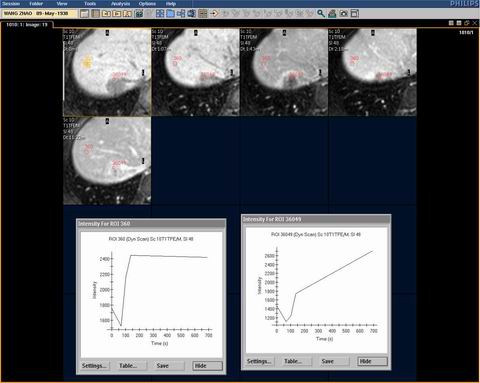Open the Session menu
Viewport: 480px width, 383px height.
(x=11, y=4)
